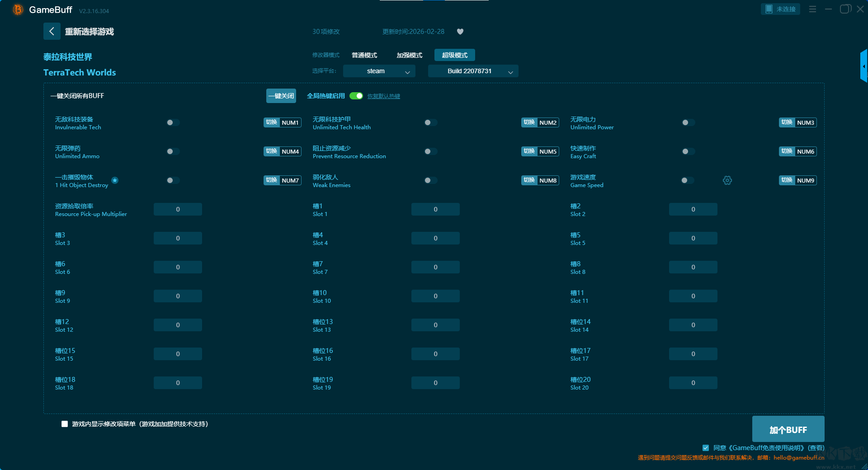
Task: Click the Resource Pick-up Multiplier value field
Action: [x=178, y=209]
